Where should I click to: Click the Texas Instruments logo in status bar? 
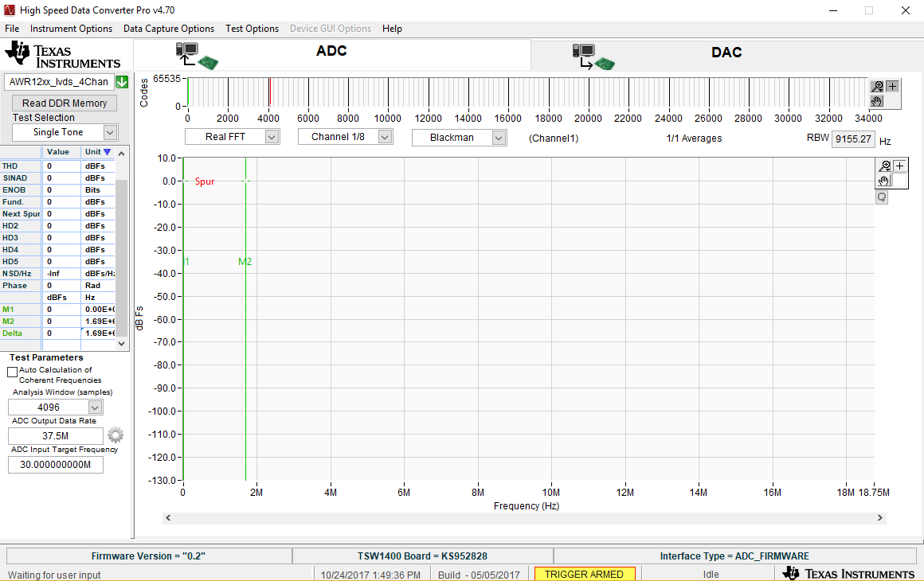tap(848, 573)
